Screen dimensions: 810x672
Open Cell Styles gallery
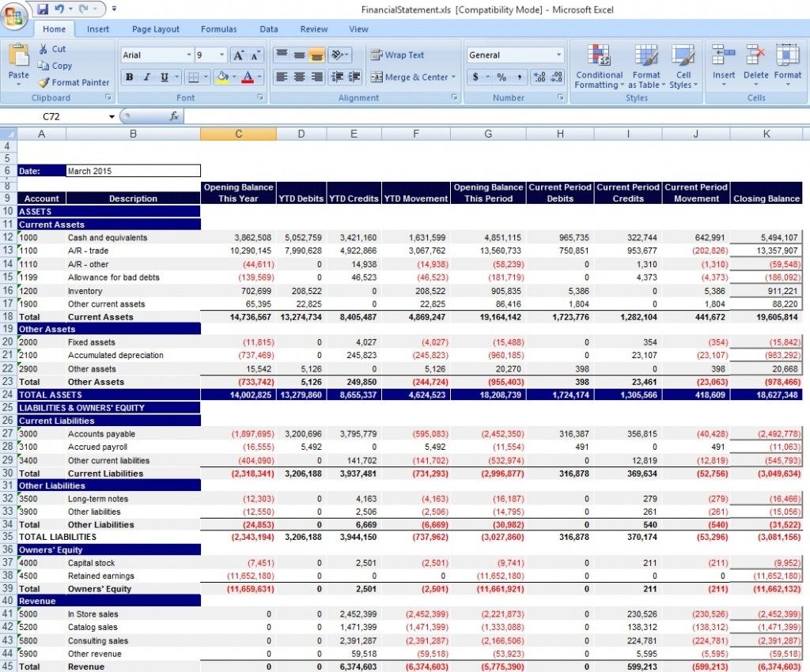click(683, 67)
